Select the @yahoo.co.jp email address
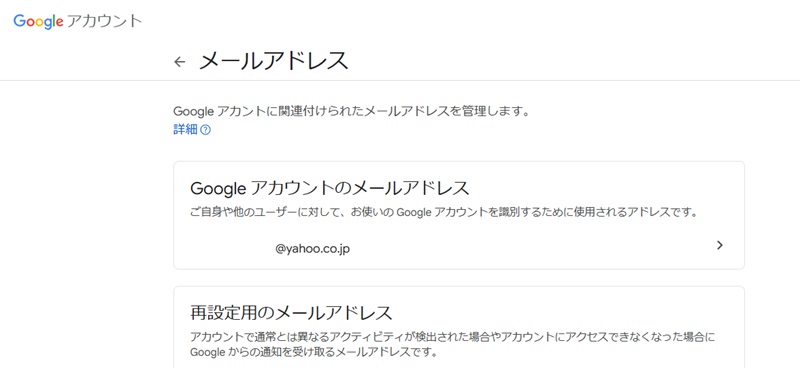 tap(313, 250)
